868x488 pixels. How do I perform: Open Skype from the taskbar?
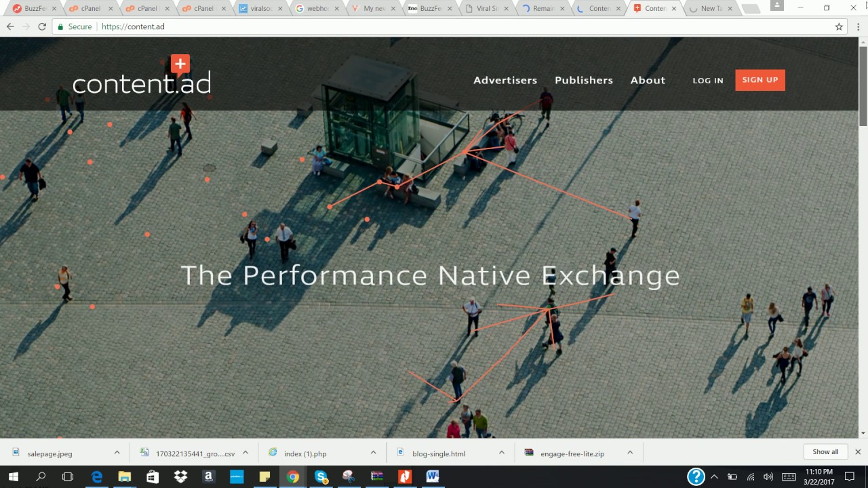pyautogui.click(x=321, y=476)
